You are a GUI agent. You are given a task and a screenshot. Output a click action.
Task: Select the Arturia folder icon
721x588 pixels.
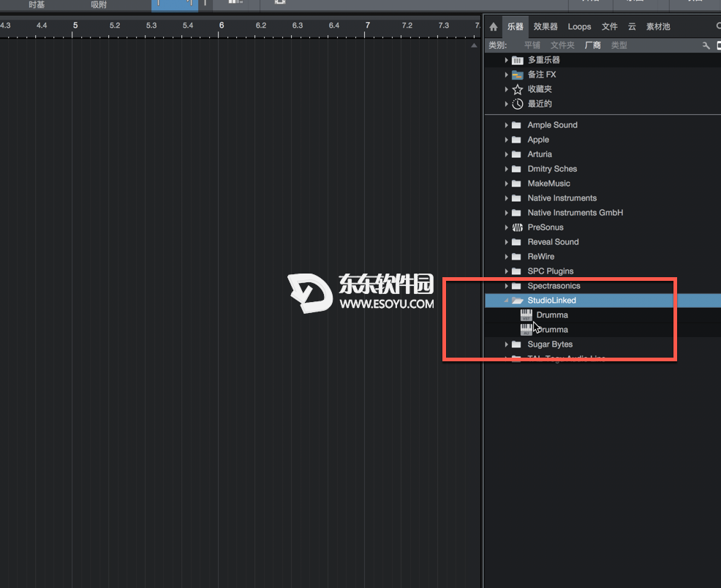pyautogui.click(x=516, y=154)
